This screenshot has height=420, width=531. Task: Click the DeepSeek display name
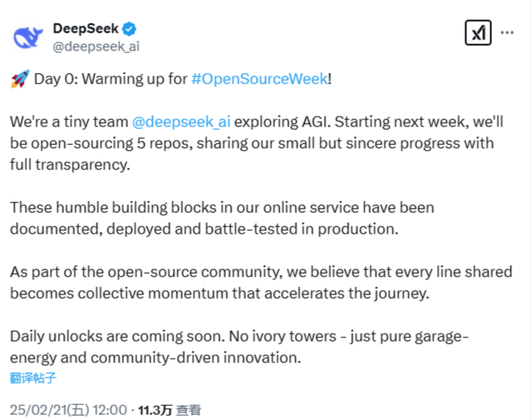87,28
